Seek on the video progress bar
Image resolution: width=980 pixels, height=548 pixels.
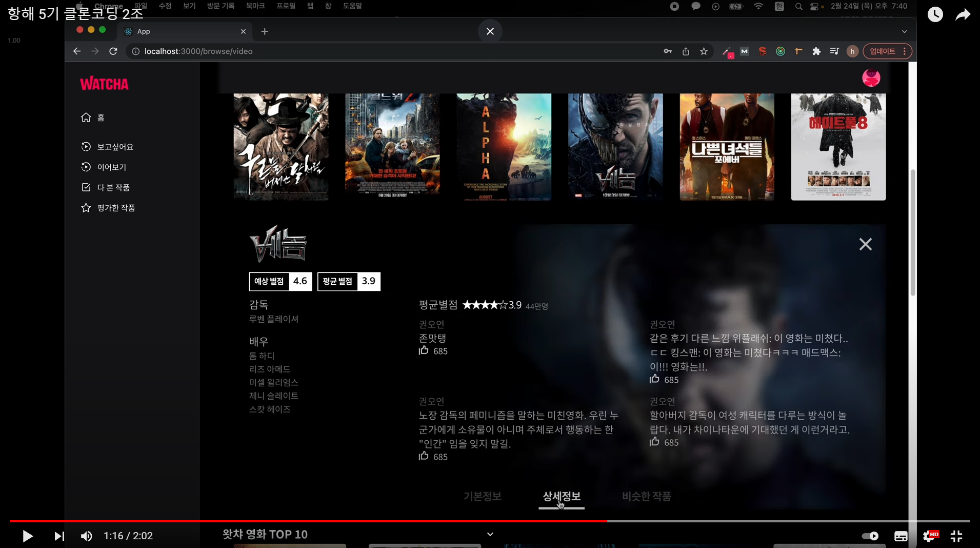(x=490, y=521)
